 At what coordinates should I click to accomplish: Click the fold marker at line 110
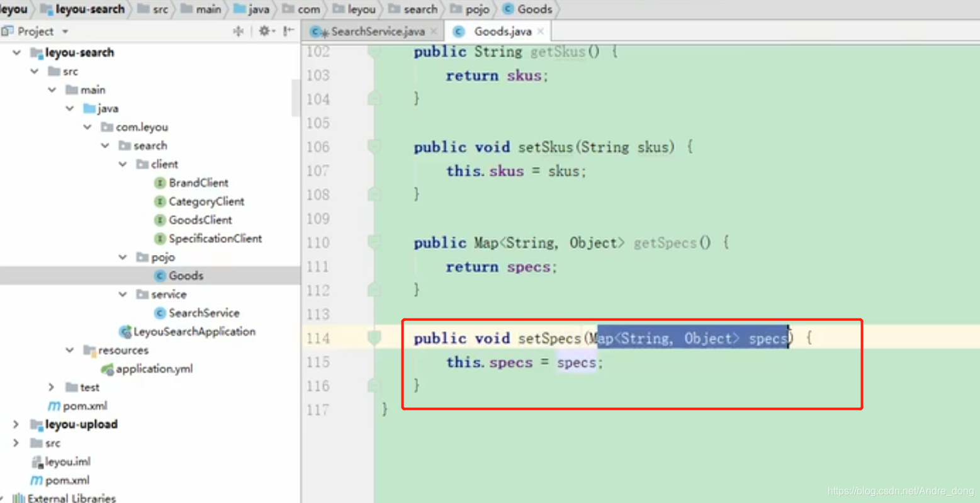coord(375,243)
